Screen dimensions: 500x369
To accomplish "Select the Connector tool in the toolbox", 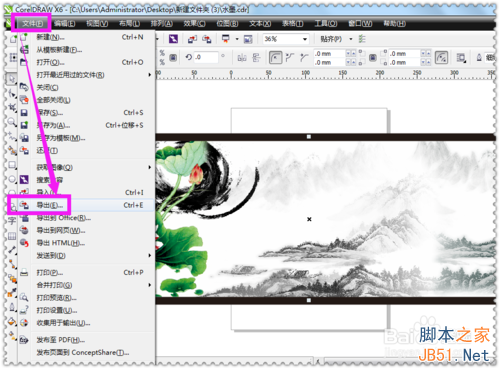I will 12,264.
